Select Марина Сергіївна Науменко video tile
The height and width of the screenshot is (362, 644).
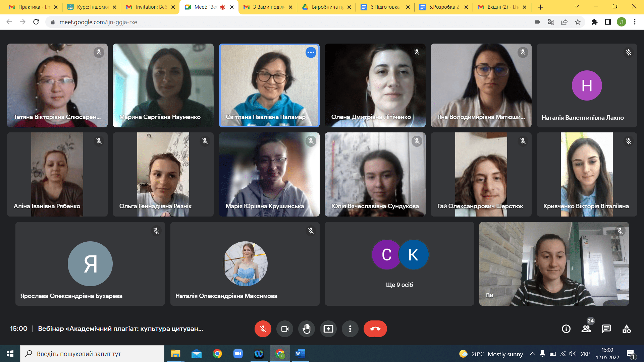[x=163, y=85]
